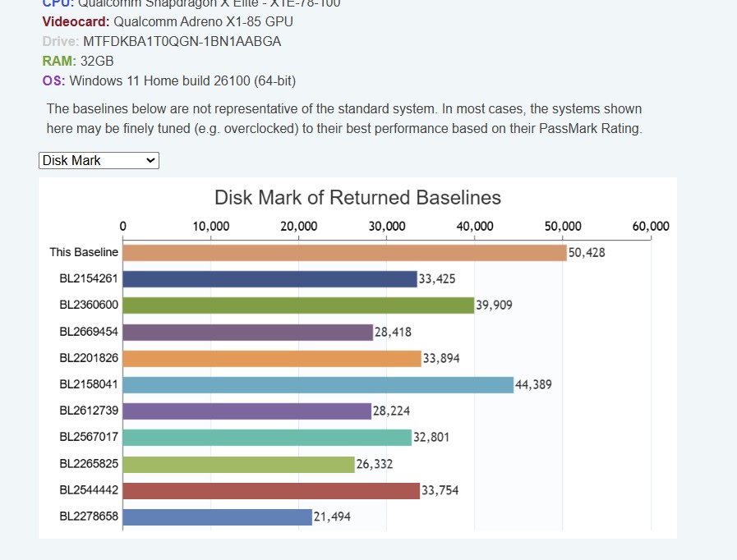Click the chart title Disk Mark of Returned Baselines

[357, 198]
